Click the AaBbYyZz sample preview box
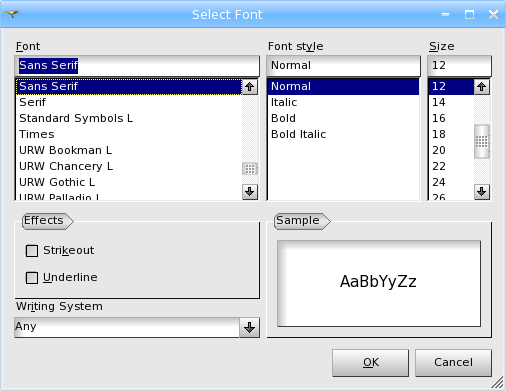The width and height of the screenshot is (506, 391). [379, 283]
